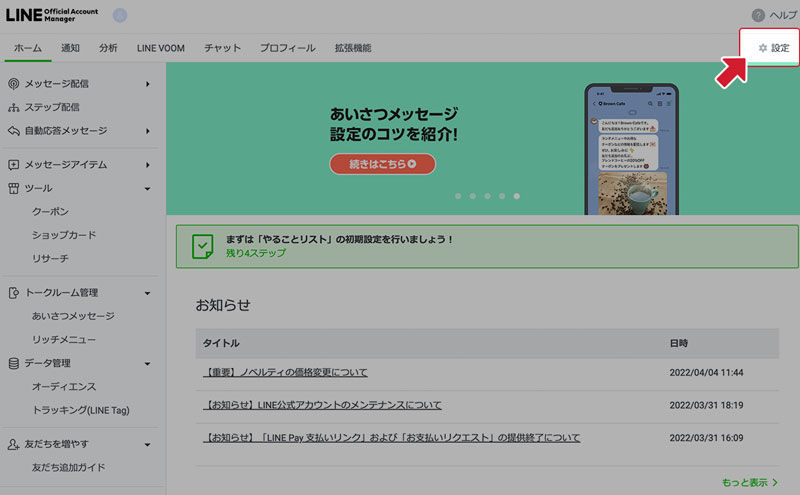Click the date 2022/04/04 11:44

706,373
